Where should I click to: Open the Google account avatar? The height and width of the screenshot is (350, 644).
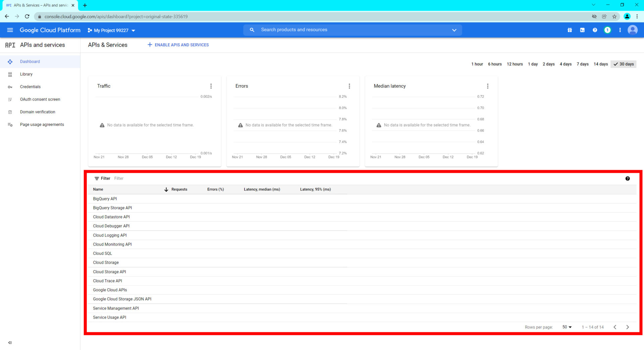click(x=633, y=30)
